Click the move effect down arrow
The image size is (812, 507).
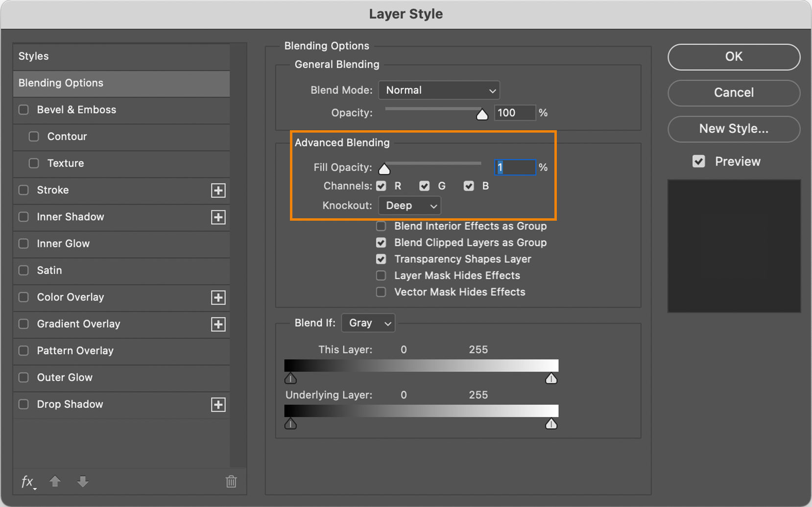[83, 482]
